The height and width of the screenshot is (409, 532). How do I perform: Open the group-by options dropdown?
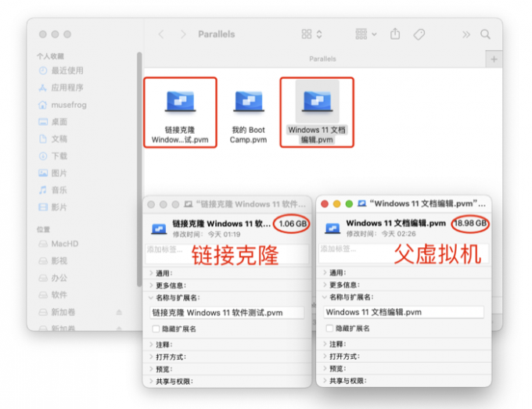click(366, 34)
